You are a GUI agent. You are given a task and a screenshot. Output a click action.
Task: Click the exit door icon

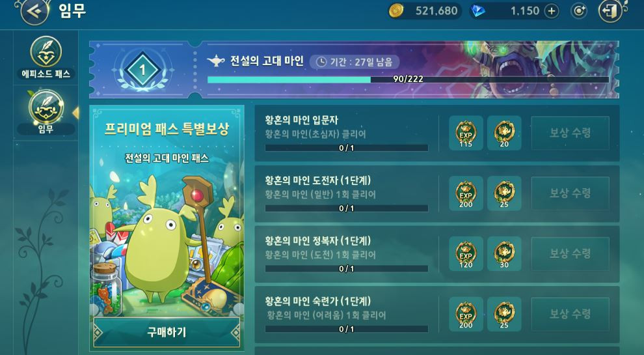click(x=610, y=10)
